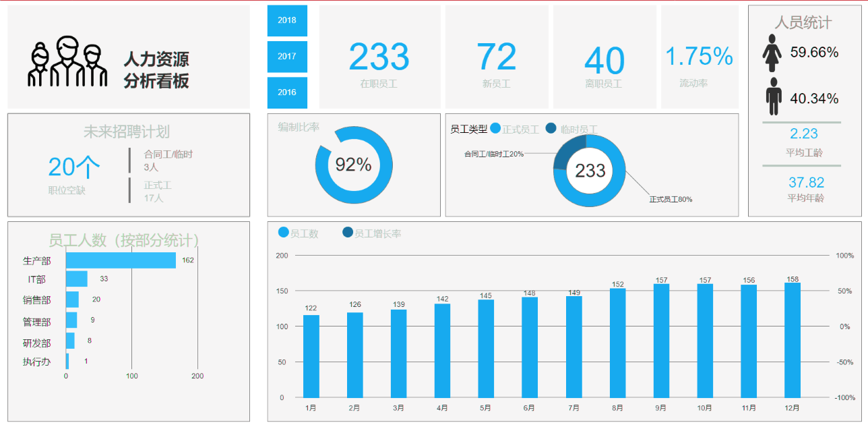Switch to the 2016 year filter
Viewport: 868px width, 427px height.
click(287, 92)
